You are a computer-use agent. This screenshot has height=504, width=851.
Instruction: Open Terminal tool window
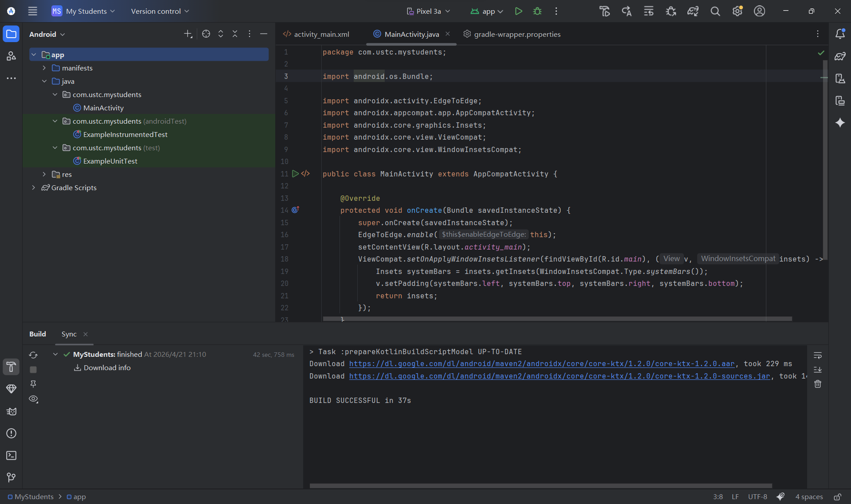(x=12, y=455)
